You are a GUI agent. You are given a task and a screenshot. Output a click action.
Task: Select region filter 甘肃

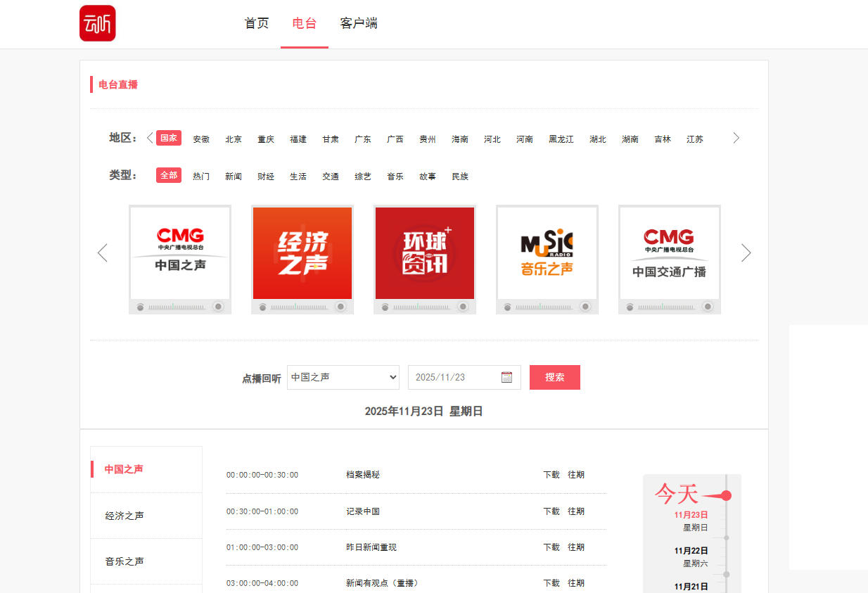pos(331,139)
